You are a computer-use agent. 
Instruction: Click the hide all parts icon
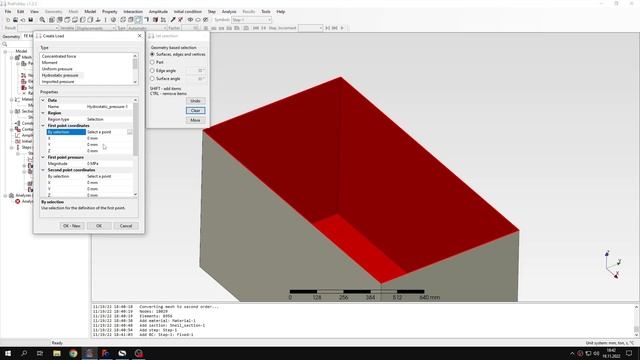click(198, 20)
